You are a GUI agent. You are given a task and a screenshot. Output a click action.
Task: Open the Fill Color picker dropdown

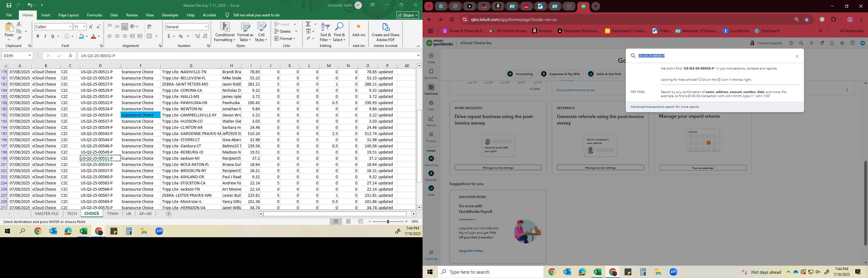click(87, 36)
